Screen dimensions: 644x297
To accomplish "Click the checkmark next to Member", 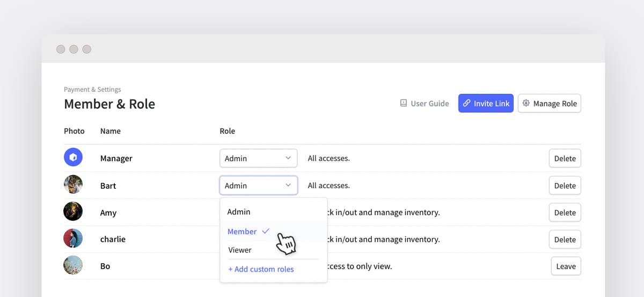I will 266,232.
